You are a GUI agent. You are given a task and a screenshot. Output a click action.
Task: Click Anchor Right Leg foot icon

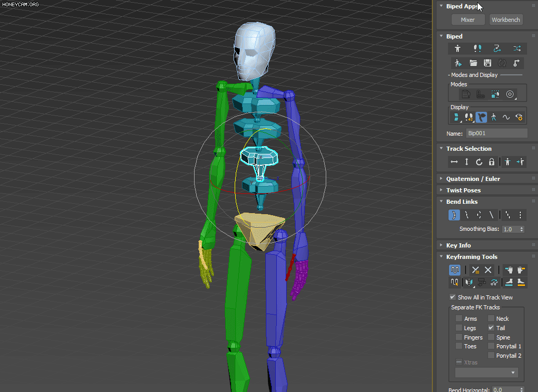[x=508, y=282]
